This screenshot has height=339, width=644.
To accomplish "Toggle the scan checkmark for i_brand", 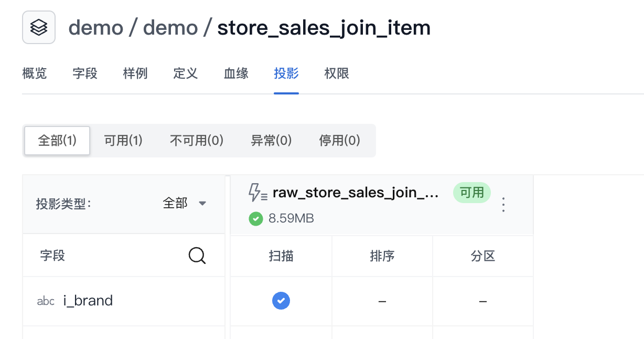I will pyautogui.click(x=281, y=301).
